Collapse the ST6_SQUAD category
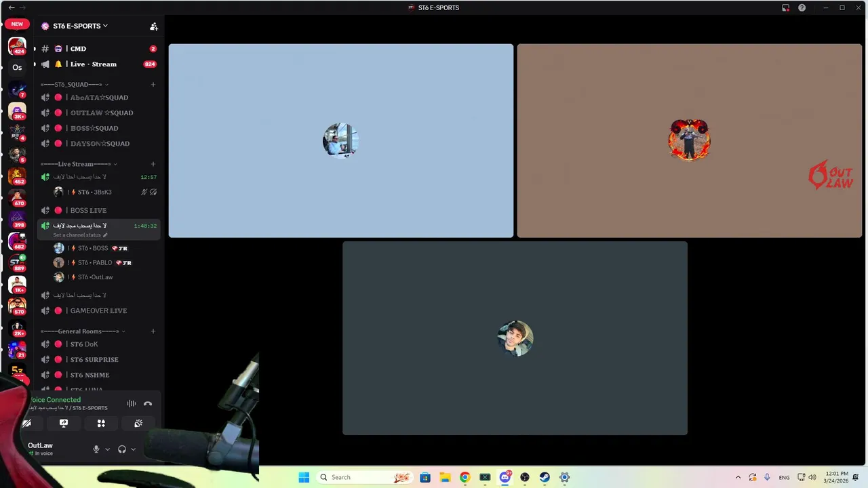 pos(75,85)
